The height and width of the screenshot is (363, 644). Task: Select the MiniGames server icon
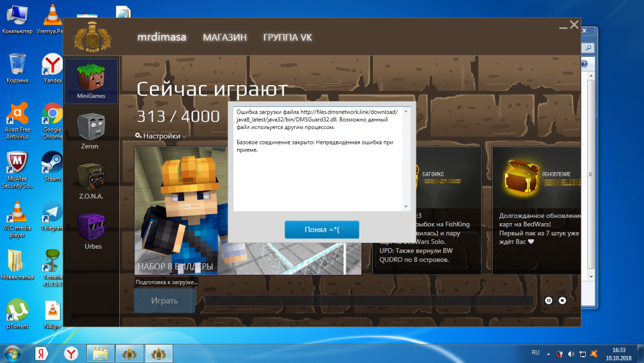coord(91,81)
